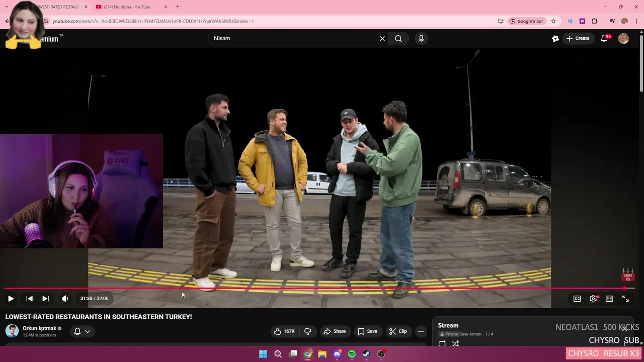Visit the Orkun Işıtmak channel name link
The width and height of the screenshot is (644, 362).
point(39,328)
